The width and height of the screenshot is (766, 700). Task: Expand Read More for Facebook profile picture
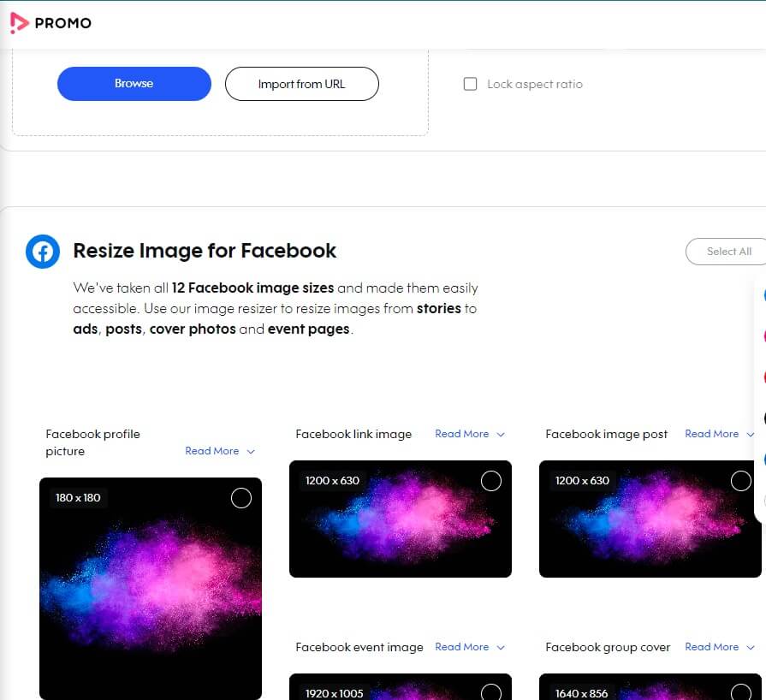pos(220,451)
